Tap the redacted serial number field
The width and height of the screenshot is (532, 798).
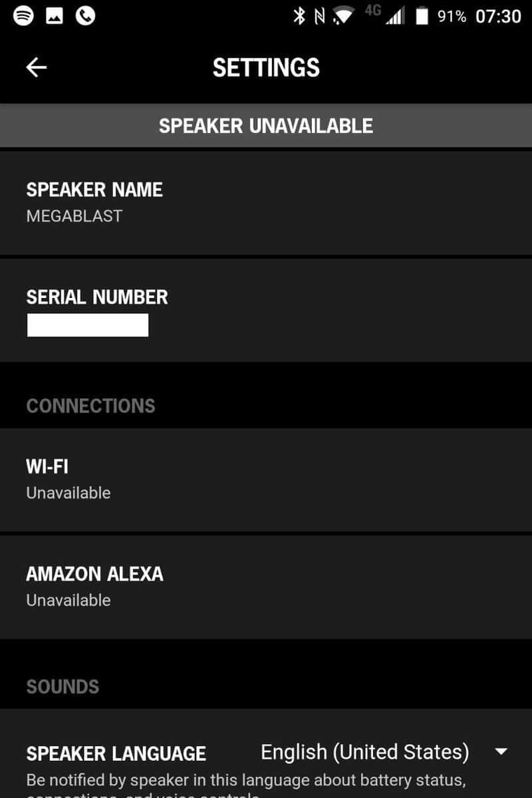click(88, 326)
